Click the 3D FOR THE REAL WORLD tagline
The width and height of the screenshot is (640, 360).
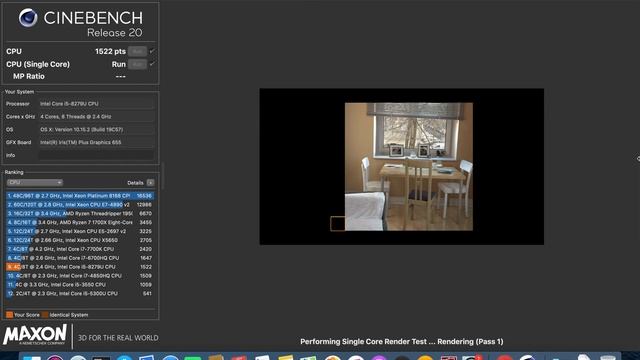pos(118,338)
